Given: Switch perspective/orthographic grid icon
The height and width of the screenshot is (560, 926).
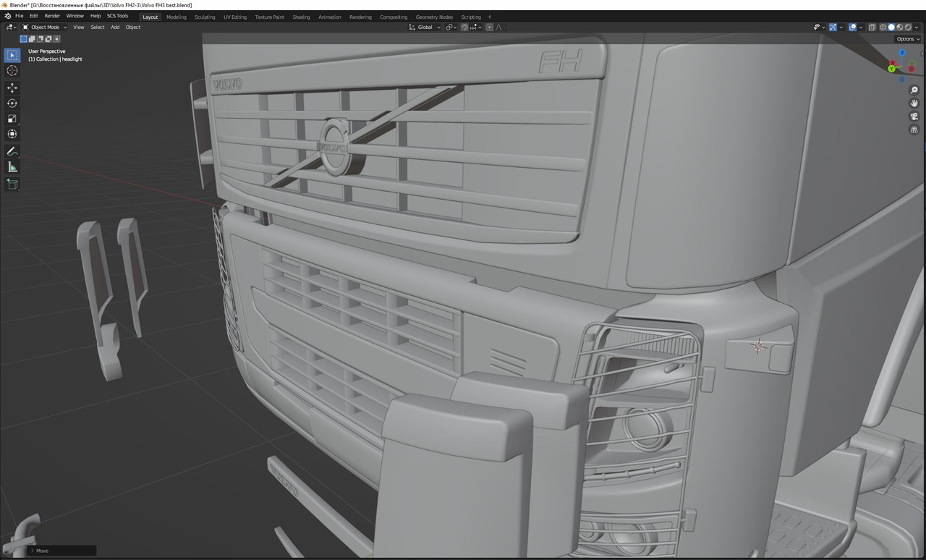Looking at the screenshot, I should (x=914, y=130).
